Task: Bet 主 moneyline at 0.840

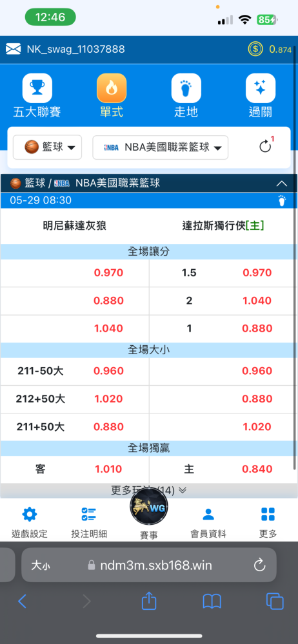Action: 257,469
